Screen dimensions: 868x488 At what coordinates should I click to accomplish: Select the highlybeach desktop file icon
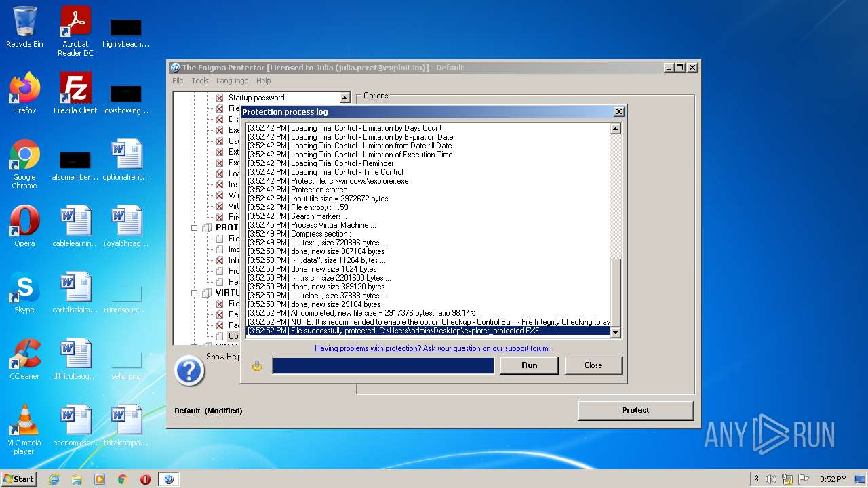[126, 31]
